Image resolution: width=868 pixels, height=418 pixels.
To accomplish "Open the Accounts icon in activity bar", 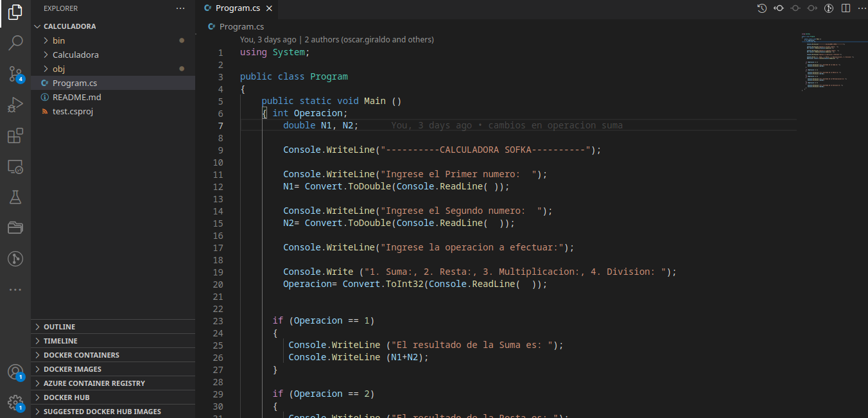I will pyautogui.click(x=15, y=372).
